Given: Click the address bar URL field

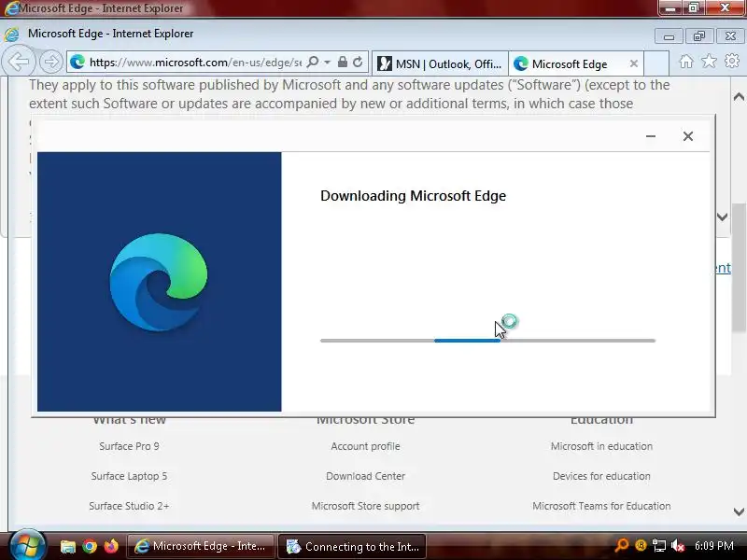Looking at the screenshot, I should pyautogui.click(x=195, y=63).
